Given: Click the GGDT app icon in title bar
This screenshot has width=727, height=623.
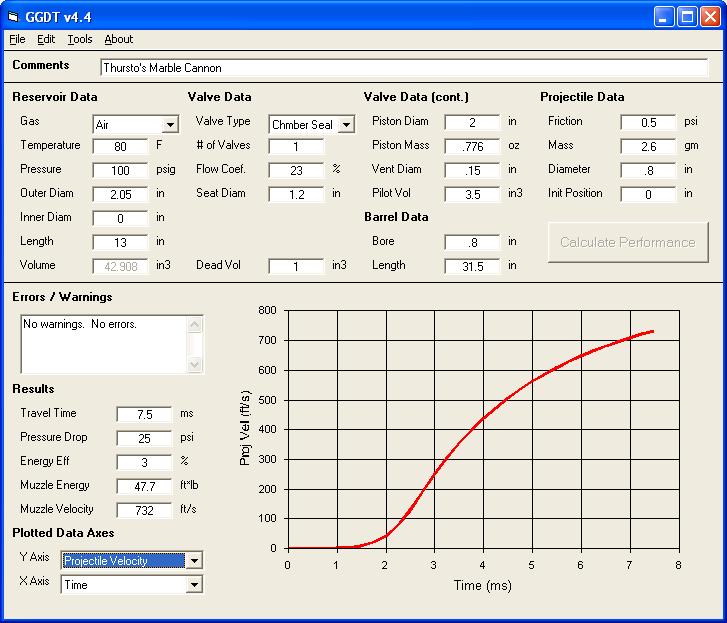Looking at the screenshot, I should 14,16.
